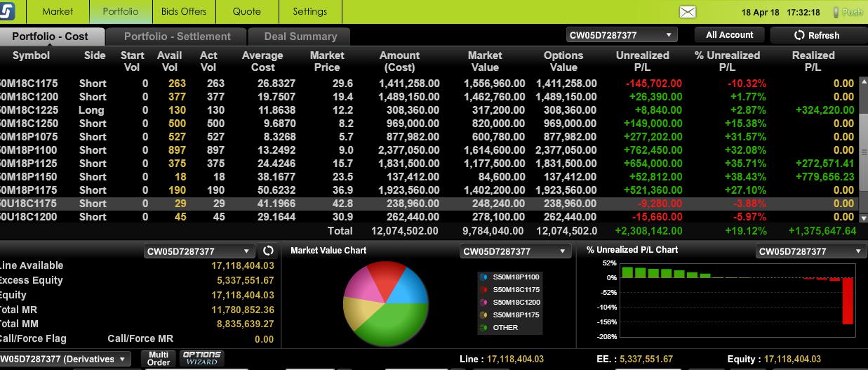Select the S50M18P1100 legend color
The width and height of the screenshot is (868, 370).
[483, 277]
